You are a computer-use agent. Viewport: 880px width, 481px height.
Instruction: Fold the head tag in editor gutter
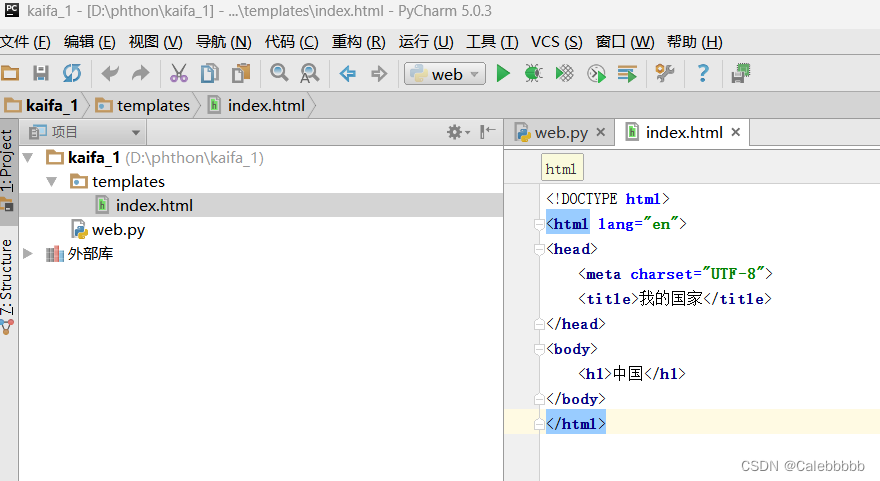coord(539,249)
